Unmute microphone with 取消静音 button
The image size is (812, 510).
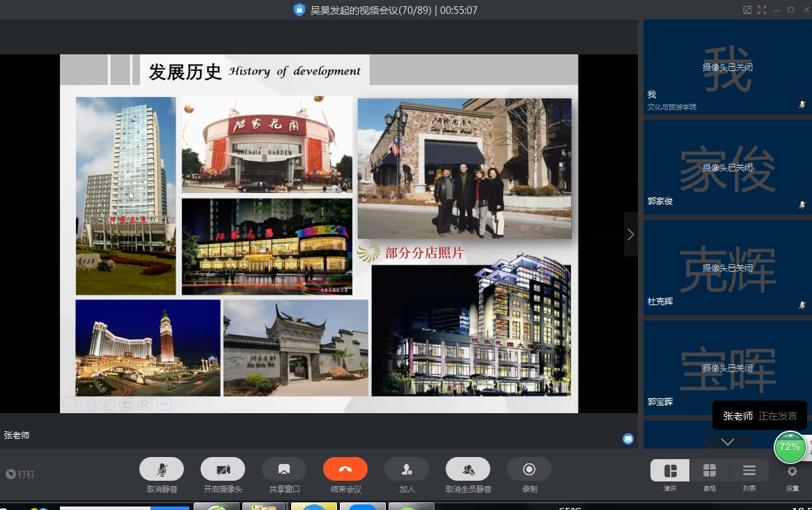coord(162,470)
